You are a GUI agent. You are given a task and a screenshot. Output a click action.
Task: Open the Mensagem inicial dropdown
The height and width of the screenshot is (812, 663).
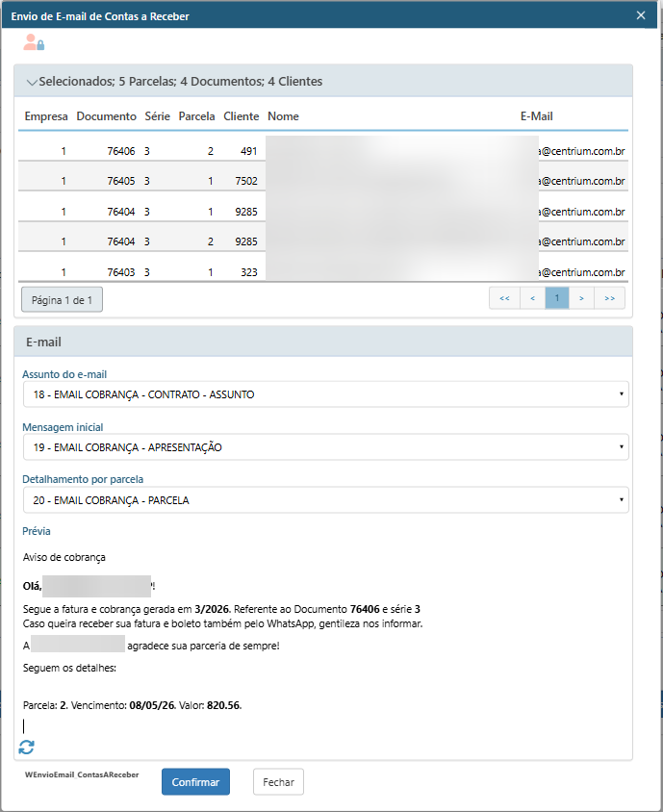point(325,447)
